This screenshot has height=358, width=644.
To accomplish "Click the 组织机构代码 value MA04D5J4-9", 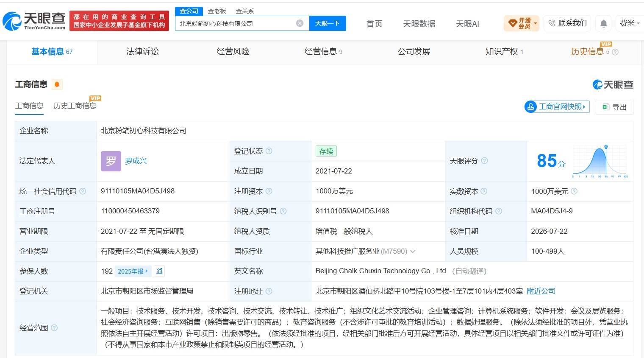I will (552, 211).
